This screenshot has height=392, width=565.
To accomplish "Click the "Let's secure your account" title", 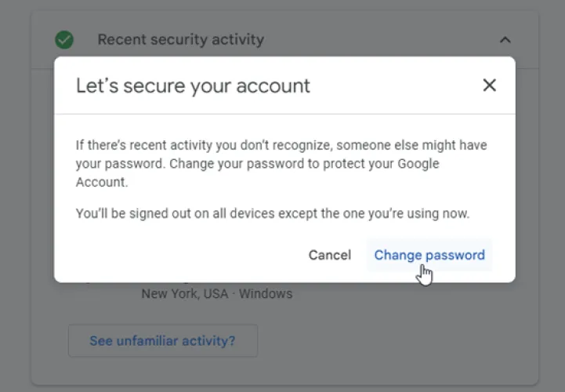I will (x=193, y=85).
